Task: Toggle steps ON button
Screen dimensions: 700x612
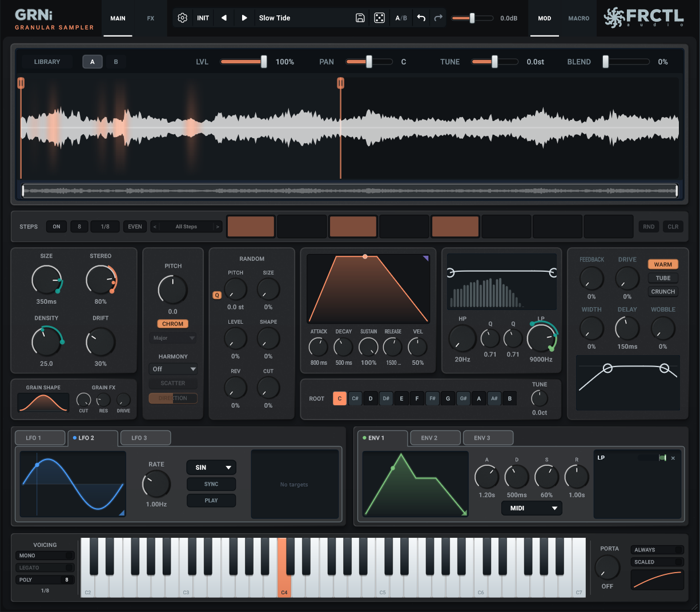Action: 57,227
